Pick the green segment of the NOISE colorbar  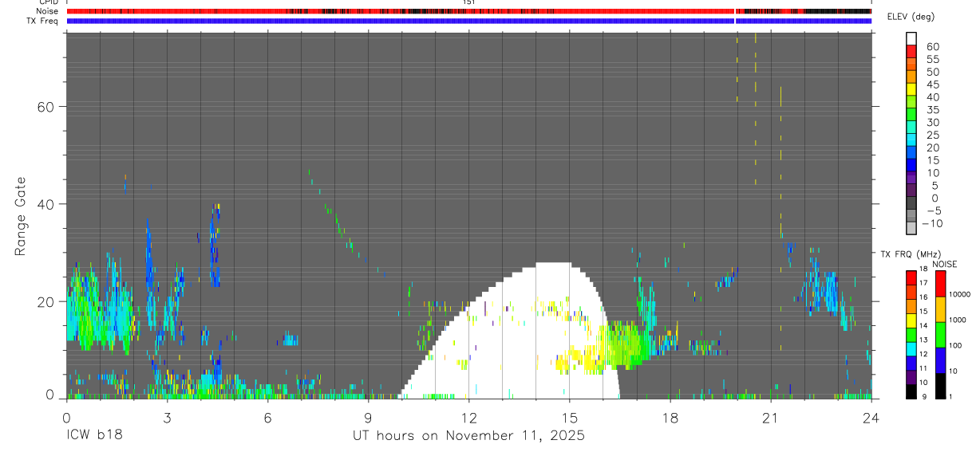click(x=940, y=334)
